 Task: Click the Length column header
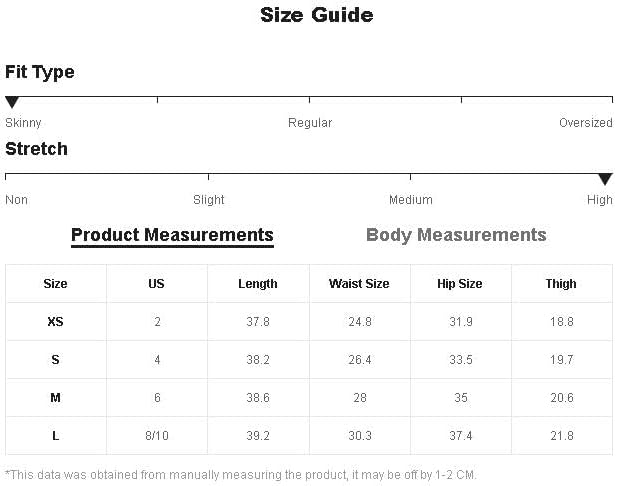pos(258,284)
